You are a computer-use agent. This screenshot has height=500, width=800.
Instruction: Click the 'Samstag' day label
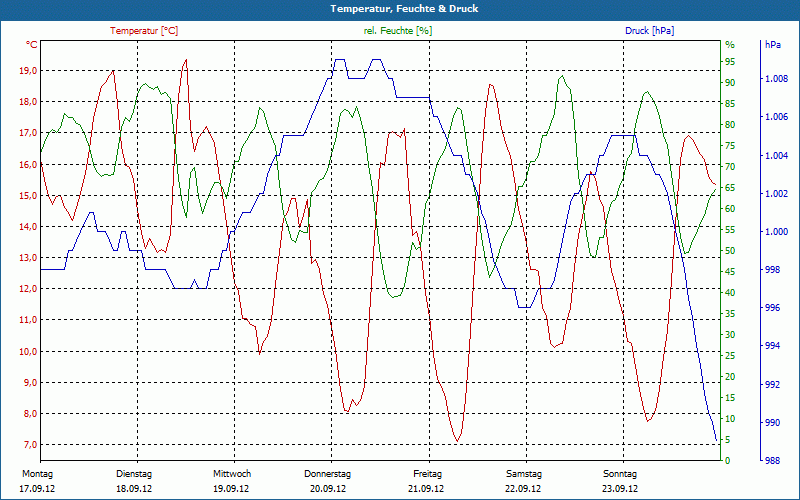coord(524,474)
